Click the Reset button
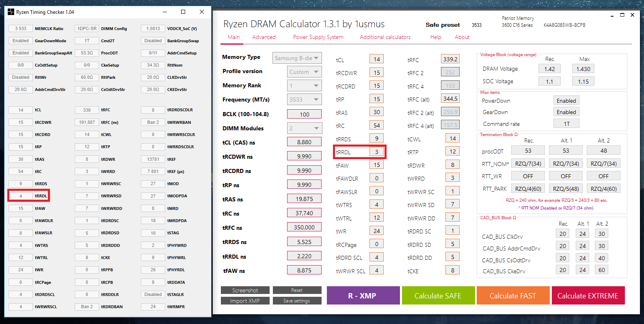644x324 pixels. point(297,290)
